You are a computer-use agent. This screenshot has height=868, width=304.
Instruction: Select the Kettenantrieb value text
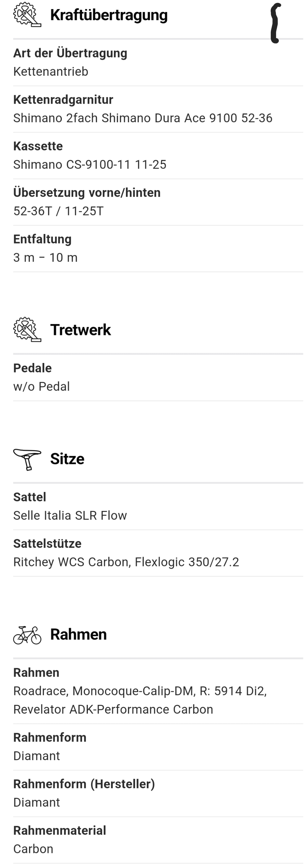[50, 71]
